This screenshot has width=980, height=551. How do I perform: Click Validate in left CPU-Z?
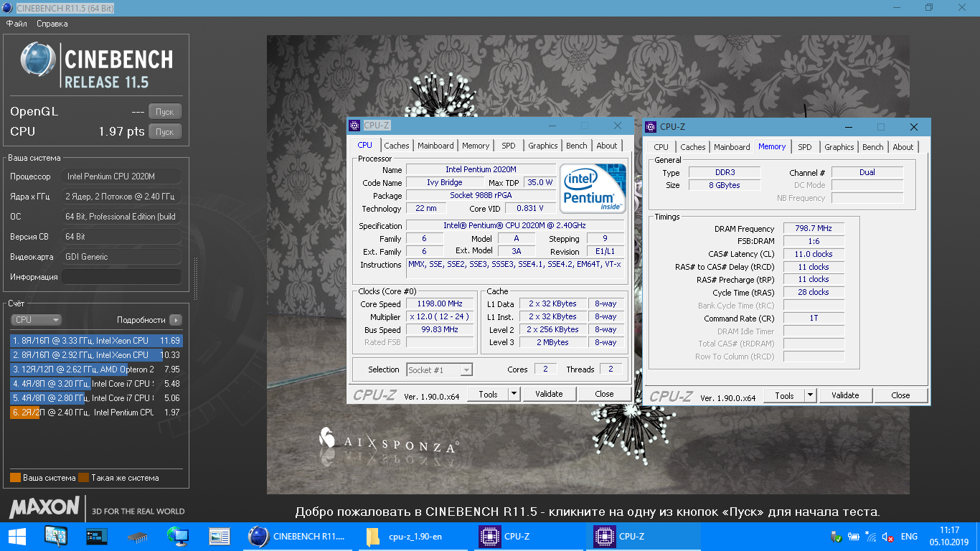tap(549, 394)
